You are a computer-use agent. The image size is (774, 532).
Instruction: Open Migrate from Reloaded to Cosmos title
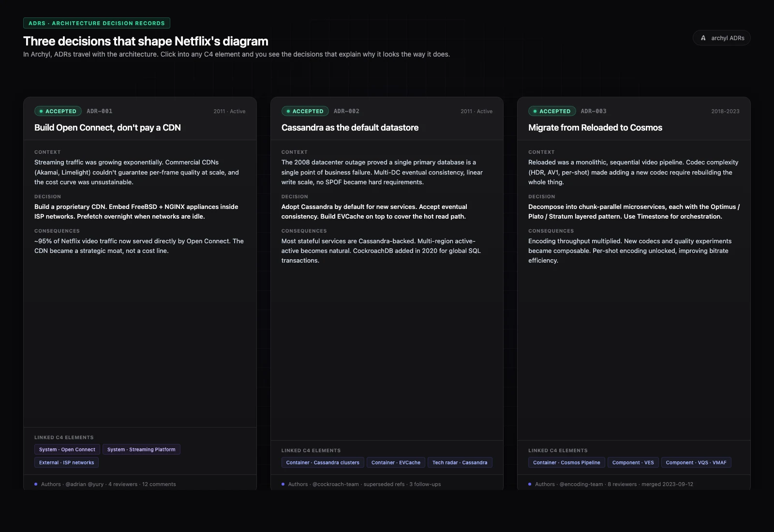coord(595,128)
